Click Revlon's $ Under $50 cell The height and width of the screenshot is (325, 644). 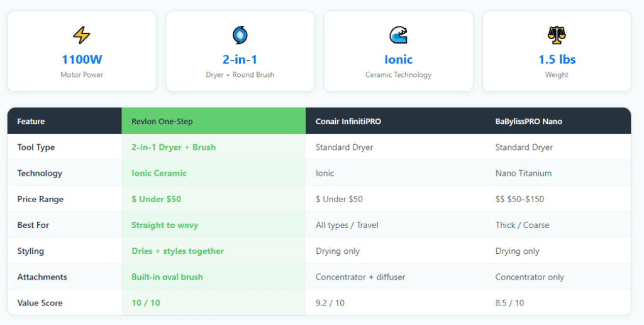(x=214, y=199)
